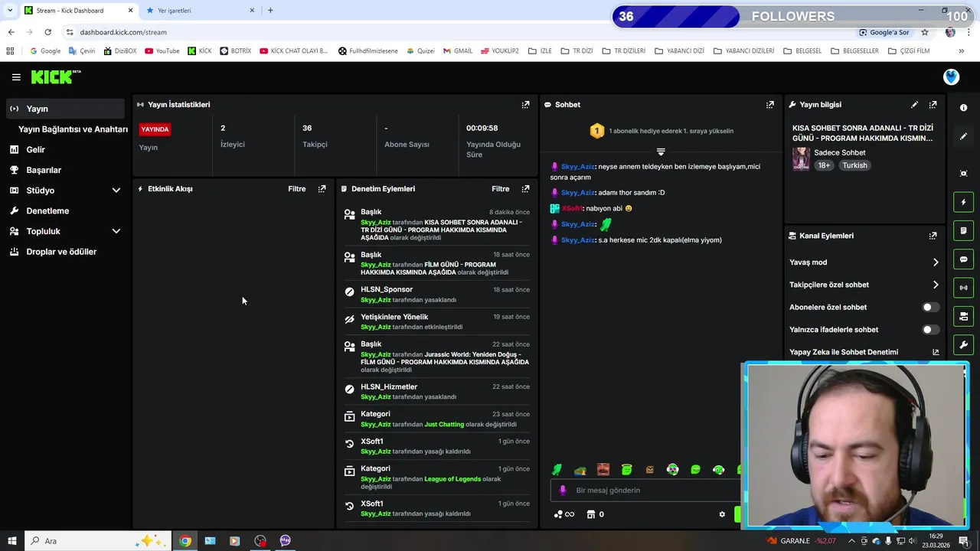980x551 pixels.
Task: Open the Windows Start menu
Action: click(x=11, y=541)
